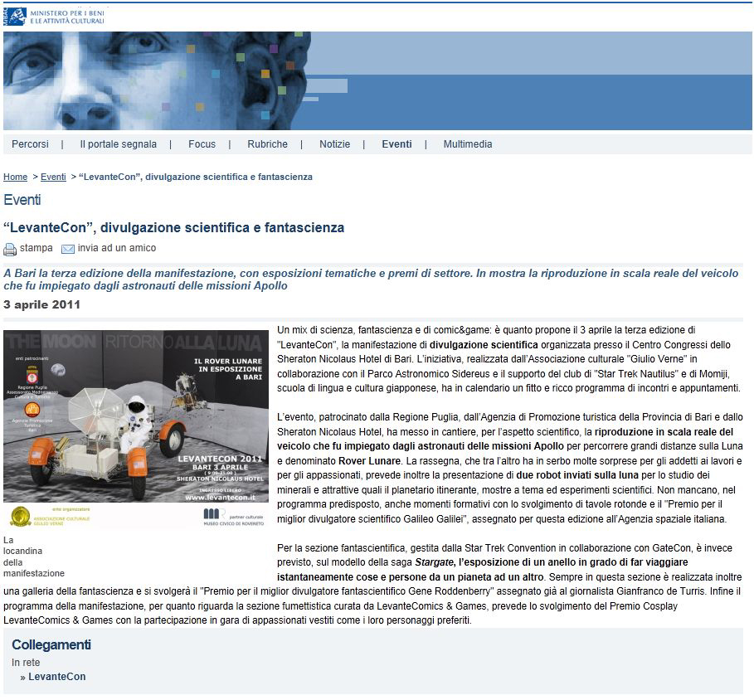Go to the Notizie section
Image resolution: width=754 pixels, height=700 pixels.
pos(334,144)
